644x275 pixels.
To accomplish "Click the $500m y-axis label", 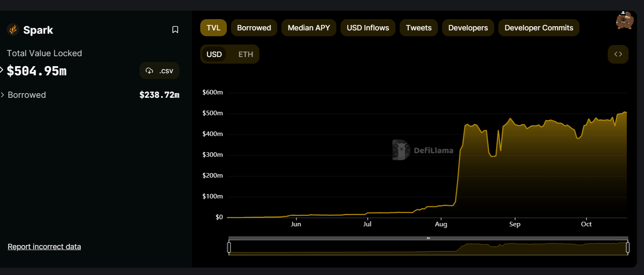I will pyautogui.click(x=213, y=113).
